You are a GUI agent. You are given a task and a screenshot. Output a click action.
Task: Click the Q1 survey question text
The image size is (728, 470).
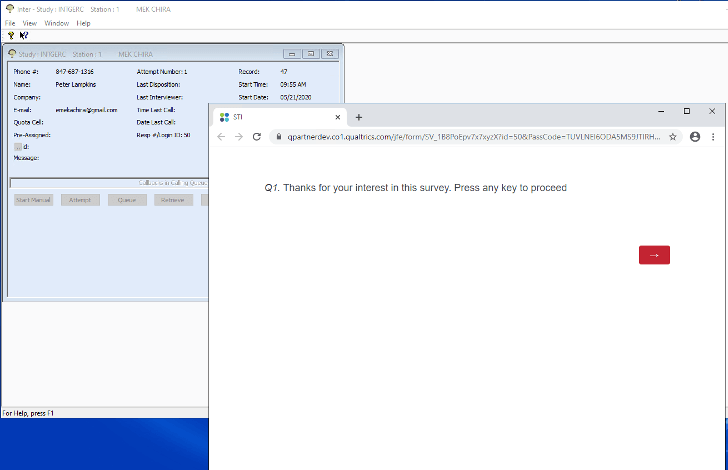(416, 188)
